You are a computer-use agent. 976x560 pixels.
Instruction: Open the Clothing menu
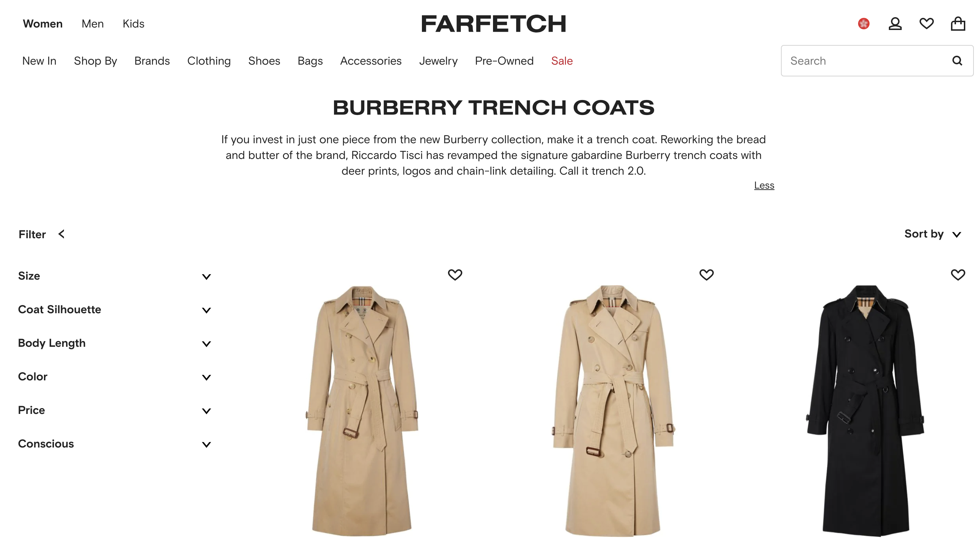pos(209,61)
